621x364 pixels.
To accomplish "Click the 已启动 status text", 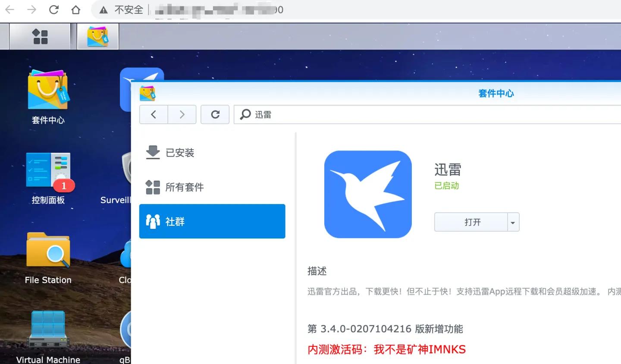I will (446, 186).
